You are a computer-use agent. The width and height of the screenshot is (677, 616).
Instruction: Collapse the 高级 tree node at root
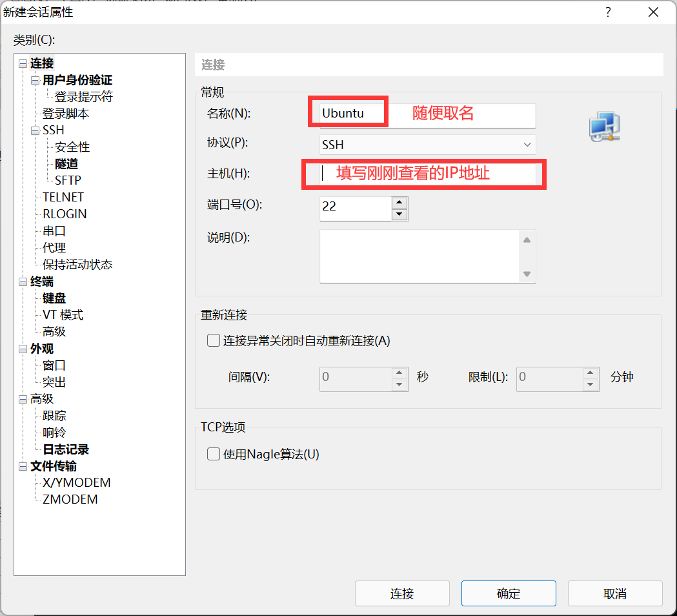[23, 399]
